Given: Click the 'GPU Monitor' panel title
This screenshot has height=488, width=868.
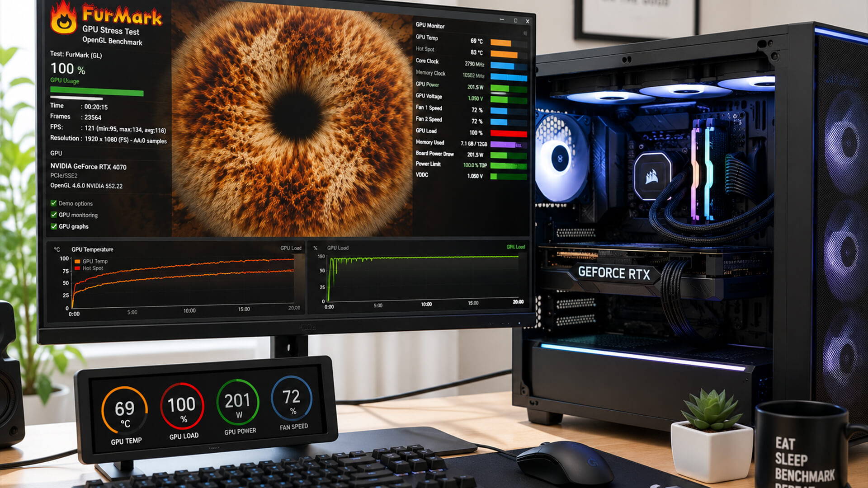Looking at the screenshot, I should click(x=430, y=25).
